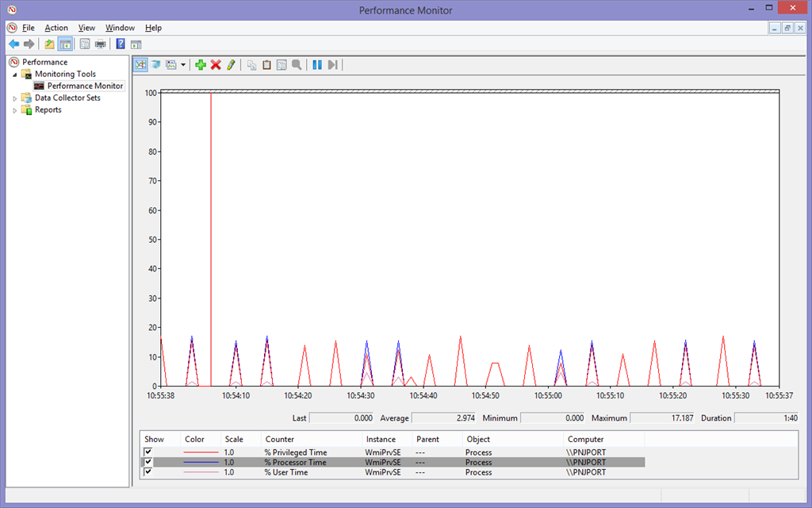
Task: Click the Color column header
Action: (x=200, y=439)
